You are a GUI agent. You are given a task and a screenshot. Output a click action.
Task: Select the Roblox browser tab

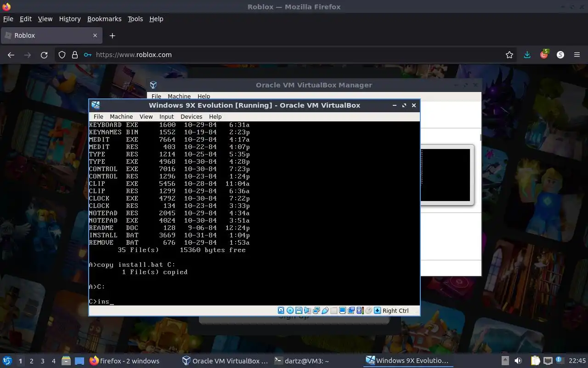click(x=51, y=35)
